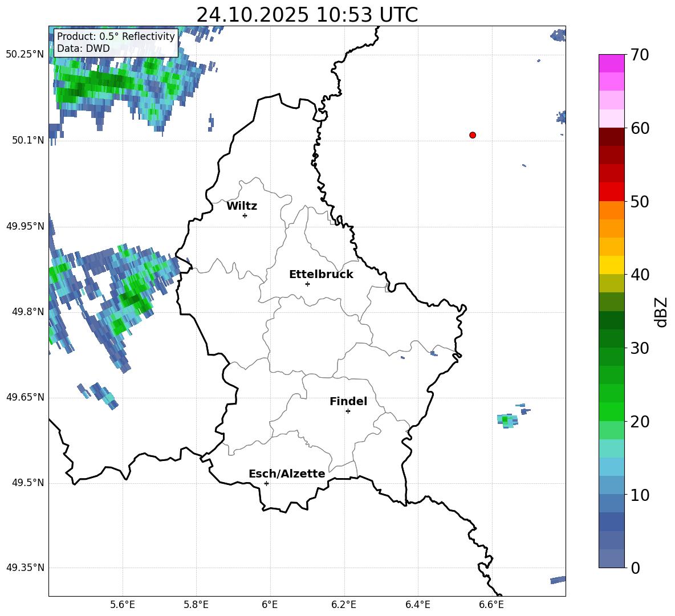Click the 70 tick on the colorbar
The width and height of the screenshot is (675, 616).
[640, 55]
